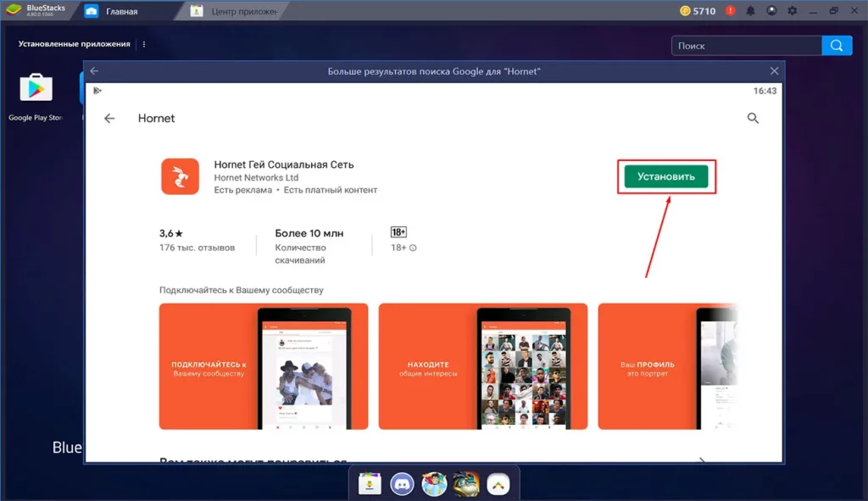Screen dimensions: 868x501
Task: Click the Более 10 млн downloads text
Action: (x=309, y=234)
